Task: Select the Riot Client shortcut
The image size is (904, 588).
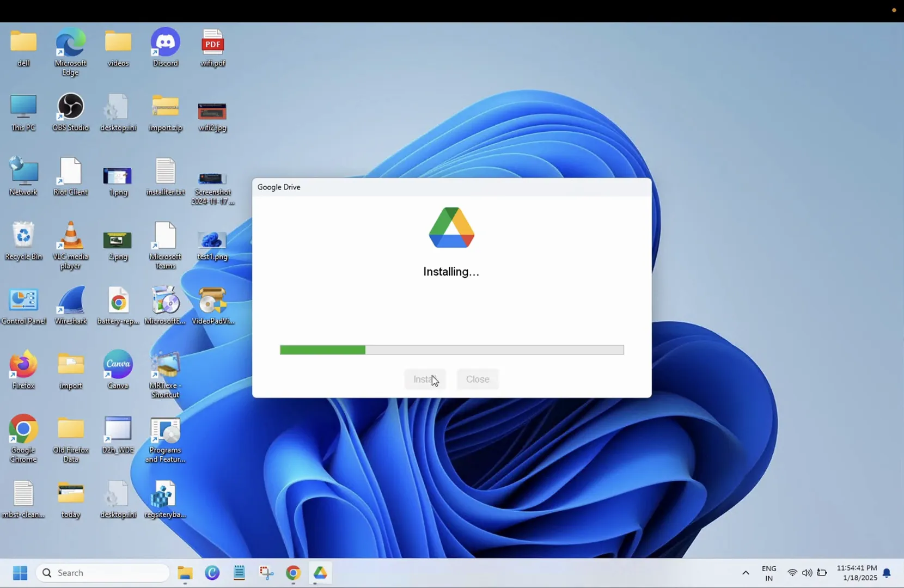Action: [71, 177]
